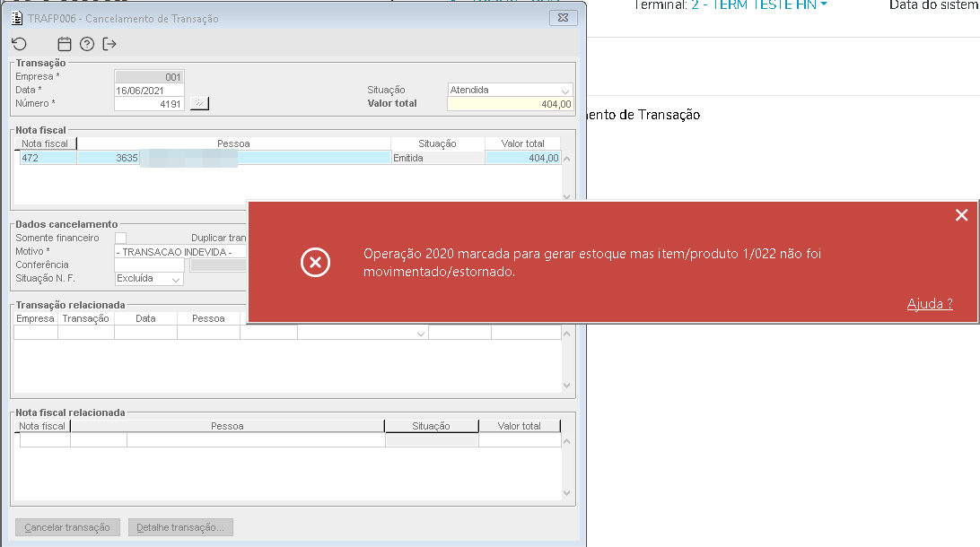Screen dimensions: 980x547
Task: Click empty Empresa cell in Transação relacionada
Action: click(x=36, y=333)
